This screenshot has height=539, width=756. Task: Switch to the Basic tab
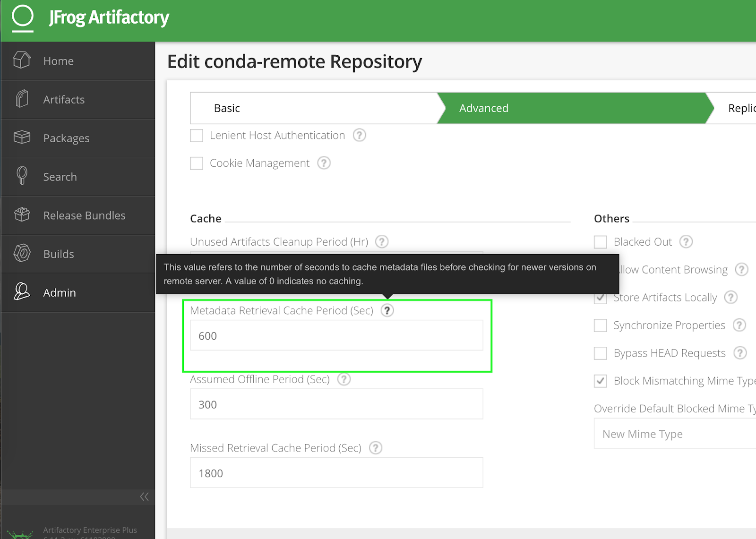coord(227,108)
